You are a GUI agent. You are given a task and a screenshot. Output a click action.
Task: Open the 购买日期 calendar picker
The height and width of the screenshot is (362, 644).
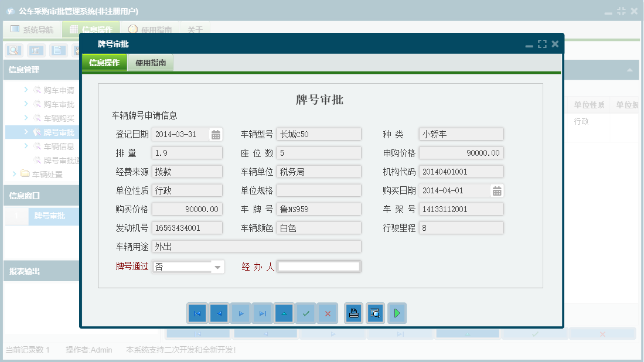pos(497,190)
